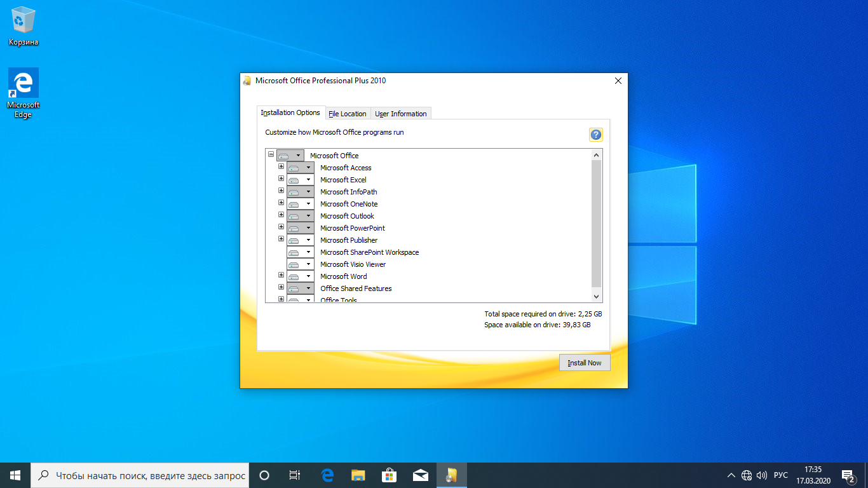Select the Microsoft Office tree label

point(334,156)
